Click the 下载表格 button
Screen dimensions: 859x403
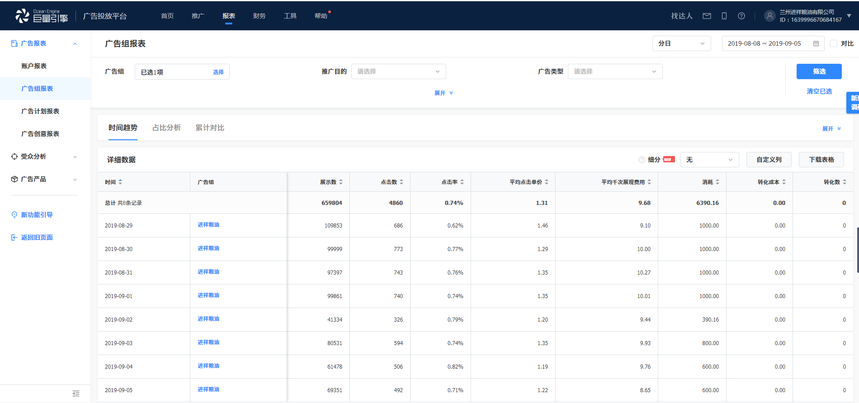[821, 160]
